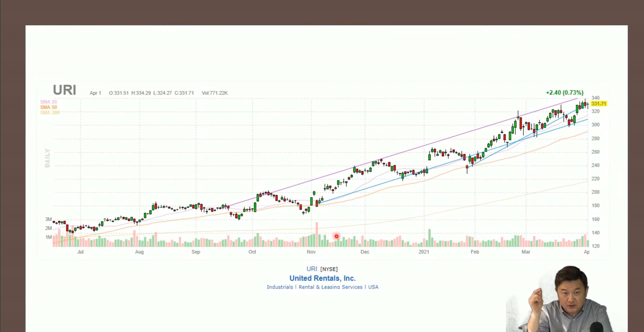
Task: Open the United Rentals, Inc. link
Action: point(322,278)
